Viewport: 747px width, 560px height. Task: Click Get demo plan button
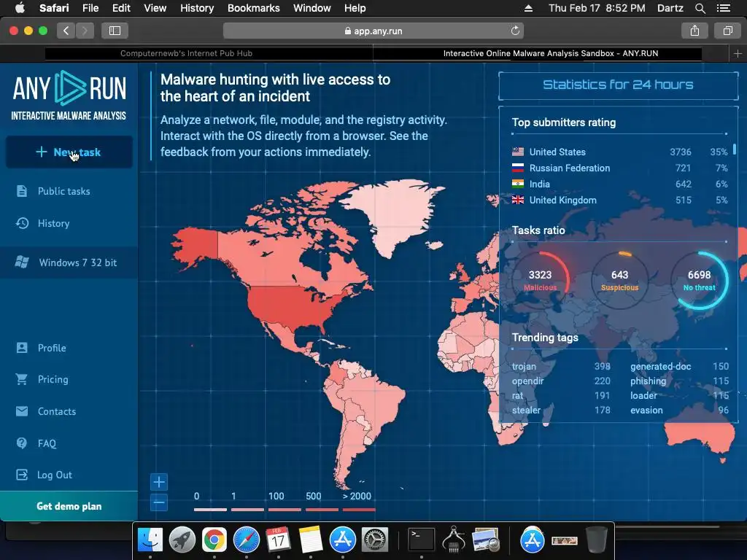(x=69, y=506)
